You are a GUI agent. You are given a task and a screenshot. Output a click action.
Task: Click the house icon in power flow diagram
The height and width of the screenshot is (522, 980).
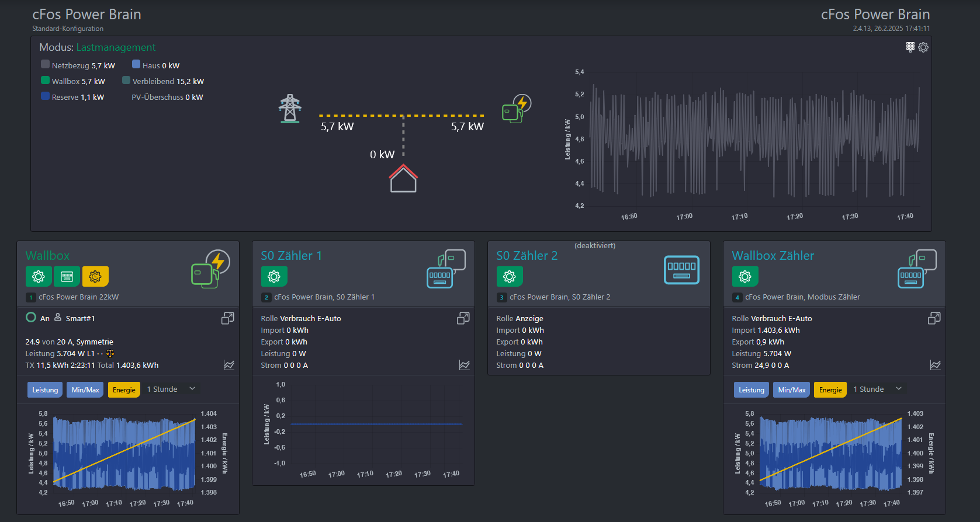point(403,179)
